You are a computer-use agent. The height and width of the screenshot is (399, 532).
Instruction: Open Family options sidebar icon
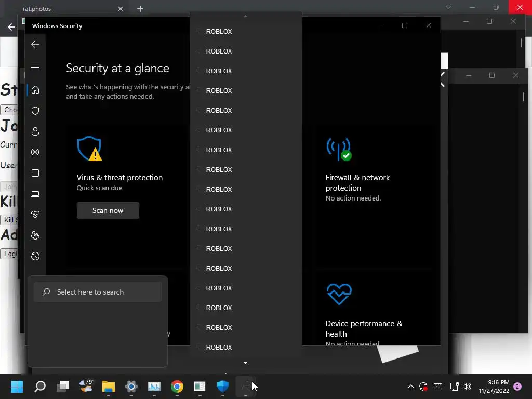pyautogui.click(x=35, y=235)
